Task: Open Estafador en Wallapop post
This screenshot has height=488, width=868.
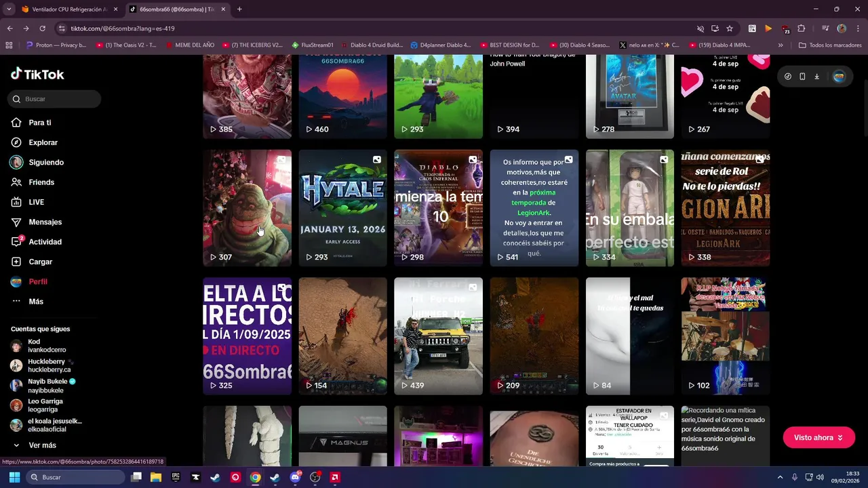Action: [629, 436]
